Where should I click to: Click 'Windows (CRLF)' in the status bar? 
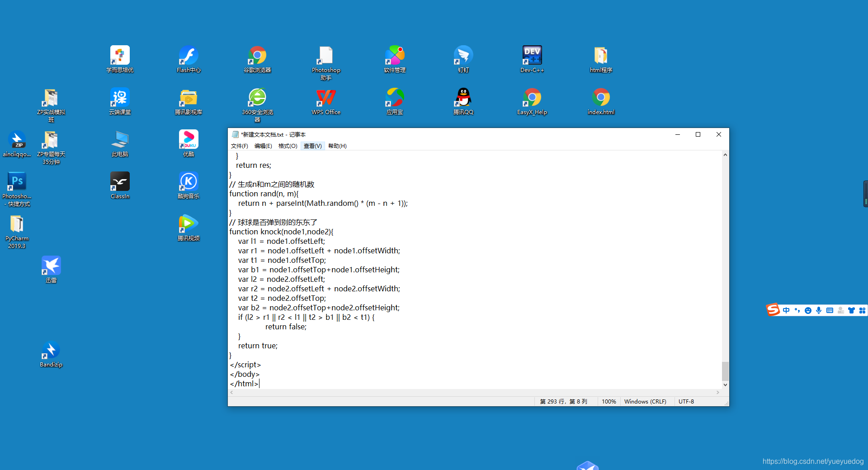(x=645, y=402)
